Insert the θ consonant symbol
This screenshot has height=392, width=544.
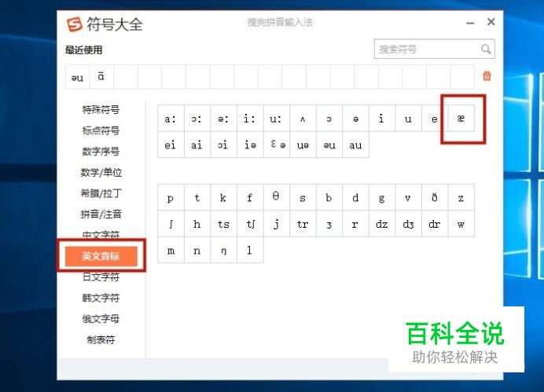tap(276, 197)
